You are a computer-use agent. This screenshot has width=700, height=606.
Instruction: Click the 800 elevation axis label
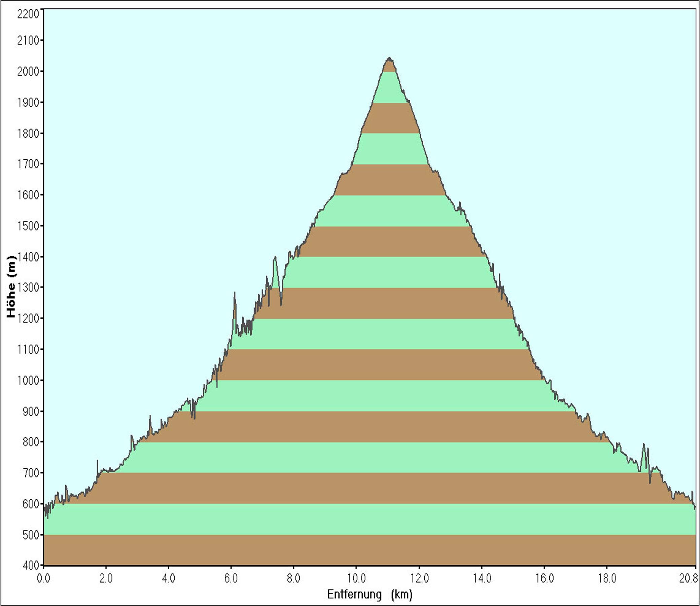click(x=31, y=442)
